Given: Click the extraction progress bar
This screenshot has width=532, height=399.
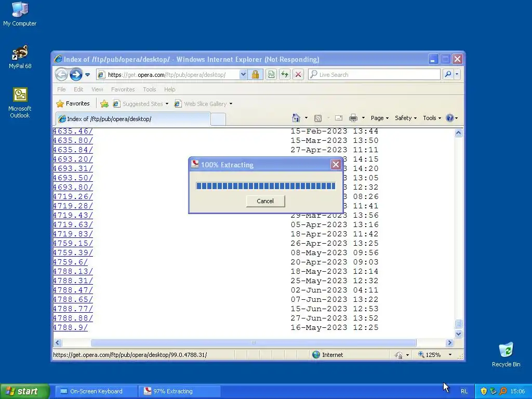Looking at the screenshot, I should [x=265, y=185].
